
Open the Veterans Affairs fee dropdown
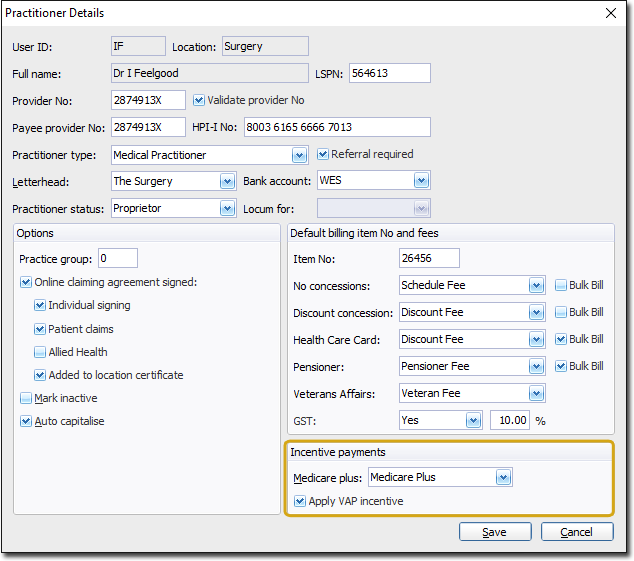coord(537,393)
